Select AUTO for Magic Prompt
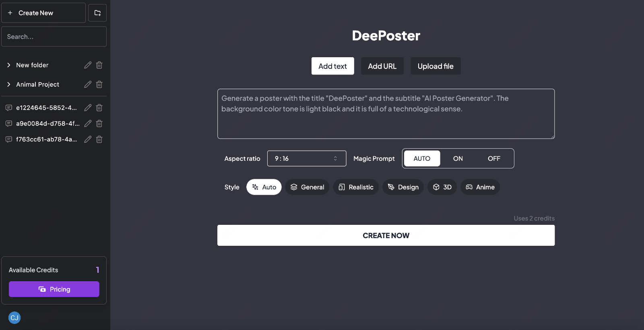This screenshot has height=330, width=644. 422,158
